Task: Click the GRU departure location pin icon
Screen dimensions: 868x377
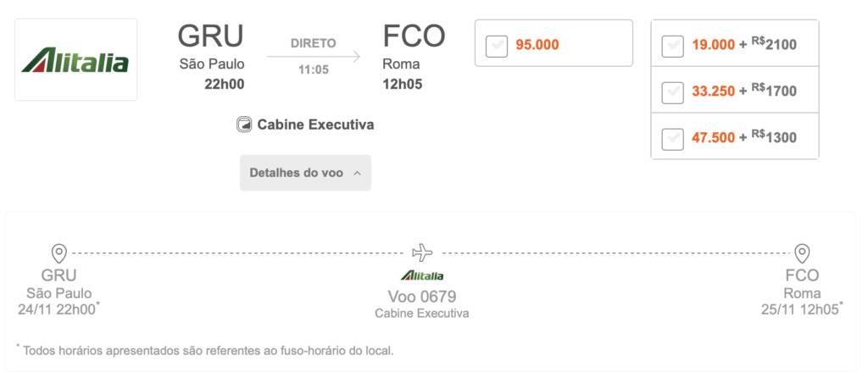Action: [58, 253]
